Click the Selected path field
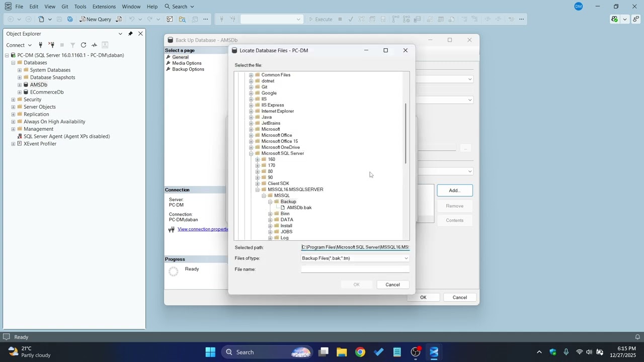This screenshot has height=362, width=644. (x=355, y=247)
